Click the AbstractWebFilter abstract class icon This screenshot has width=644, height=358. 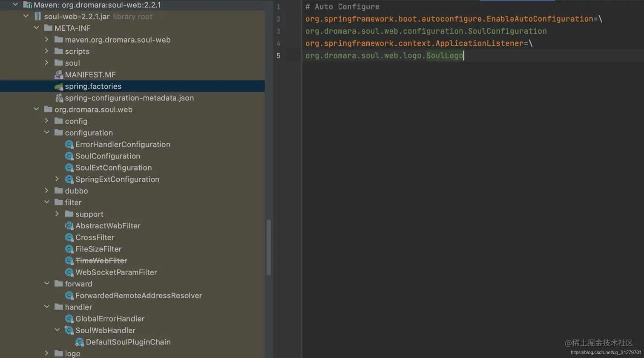69,225
